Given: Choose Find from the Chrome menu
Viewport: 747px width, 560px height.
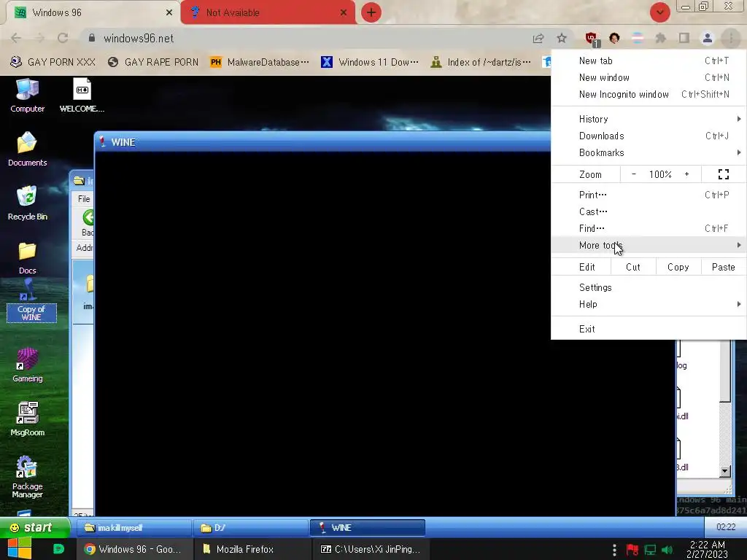Looking at the screenshot, I should (x=649, y=228).
